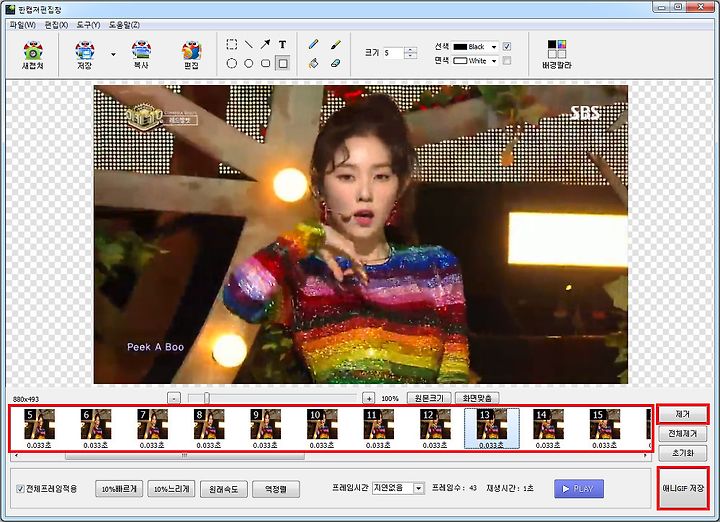Click the 초기화 reset button
The height and width of the screenshot is (522, 720).
click(683, 453)
